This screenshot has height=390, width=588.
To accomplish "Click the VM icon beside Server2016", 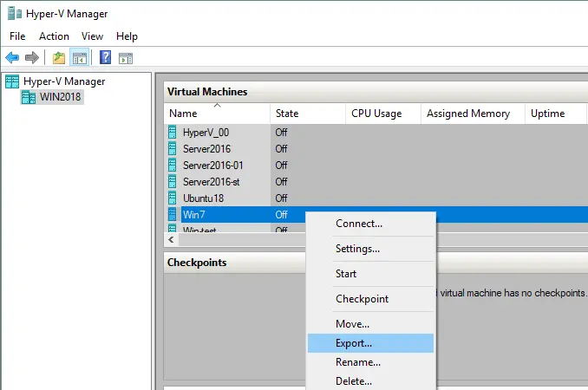I will [172, 149].
